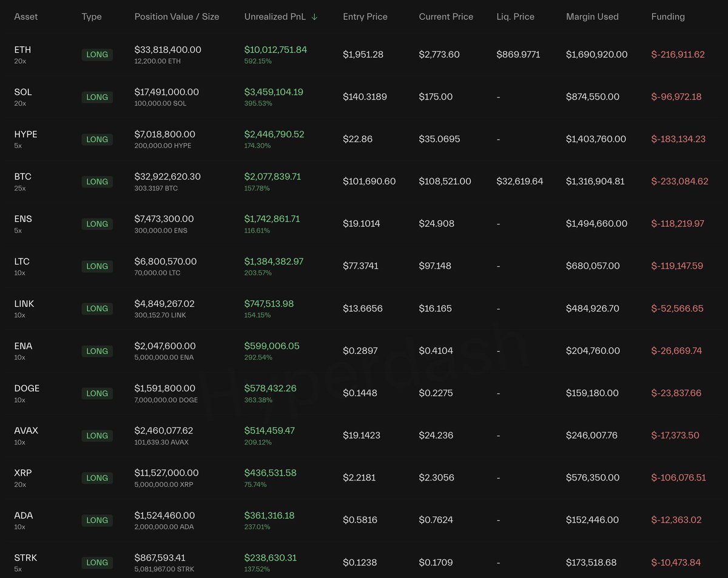
Task: Click the Entry Price column header
Action: [x=365, y=17]
